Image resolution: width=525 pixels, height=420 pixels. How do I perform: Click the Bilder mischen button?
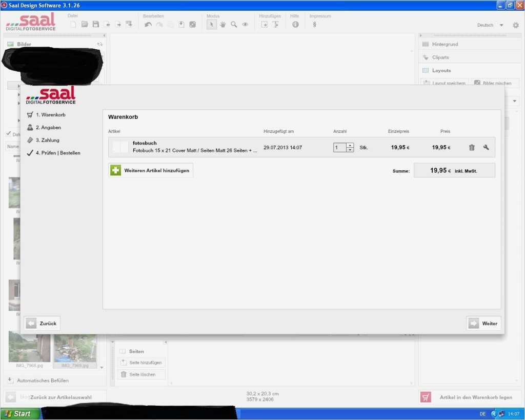pos(495,83)
